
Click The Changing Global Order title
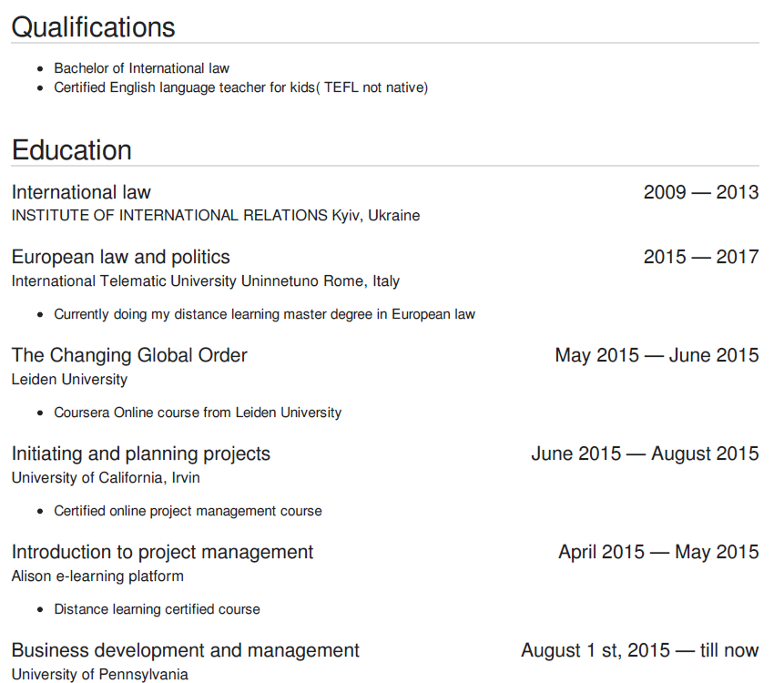(x=129, y=355)
